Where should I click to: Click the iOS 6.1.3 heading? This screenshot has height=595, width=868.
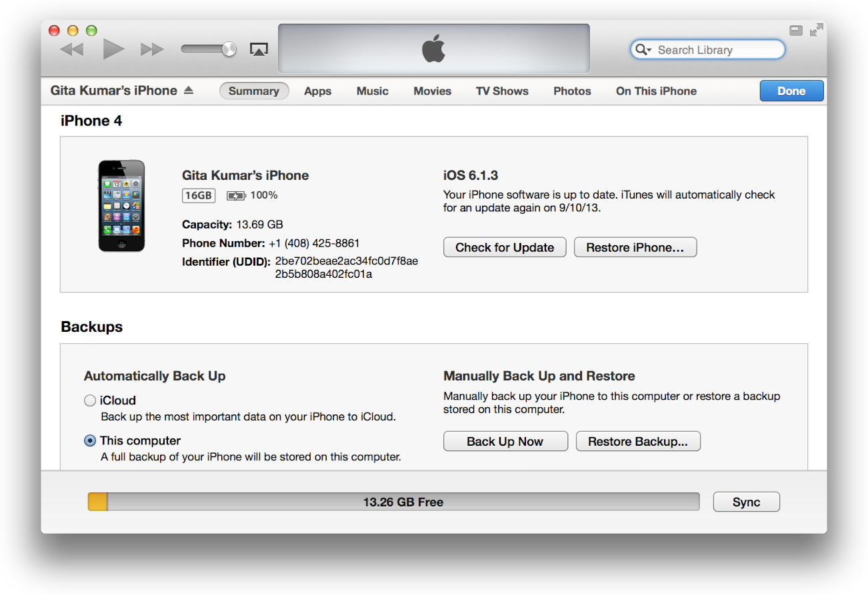(x=471, y=176)
